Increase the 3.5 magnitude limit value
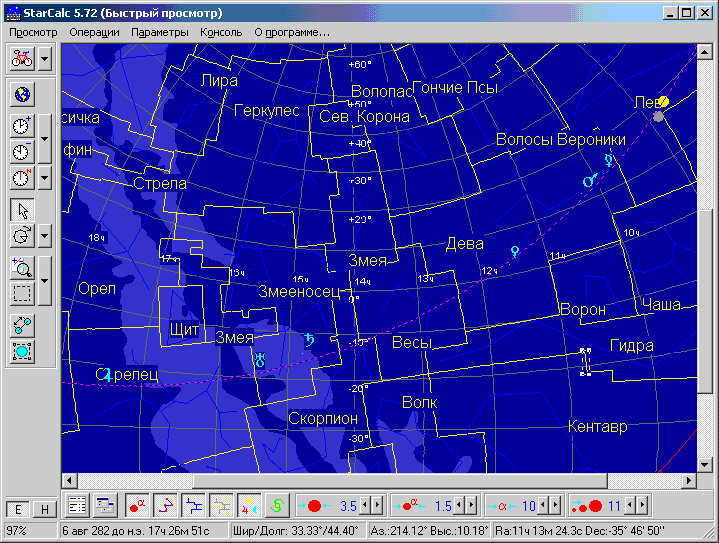The height and width of the screenshot is (543, 719). (x=376, y=505)
